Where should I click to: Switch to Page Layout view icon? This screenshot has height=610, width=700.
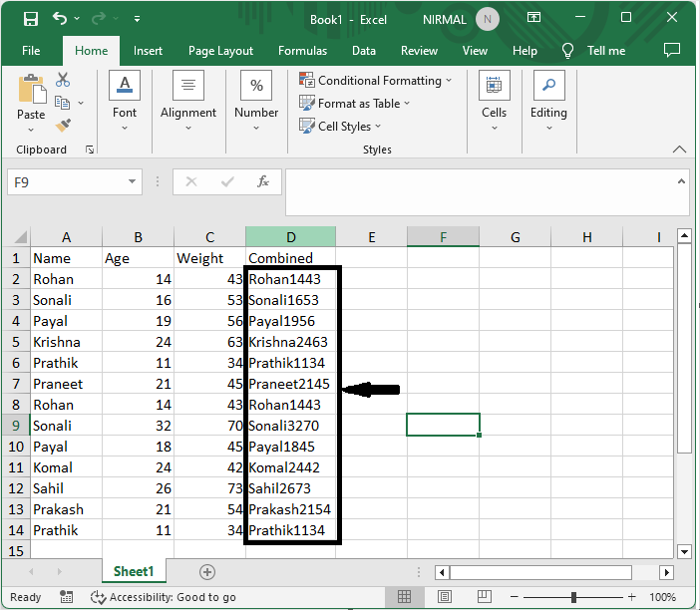[x=445, y=597]
